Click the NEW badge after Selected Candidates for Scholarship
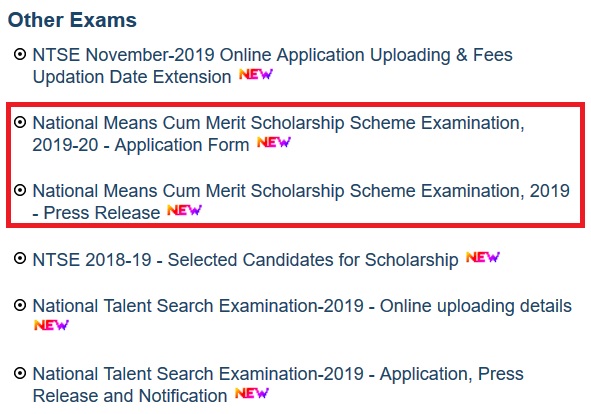 483,258
